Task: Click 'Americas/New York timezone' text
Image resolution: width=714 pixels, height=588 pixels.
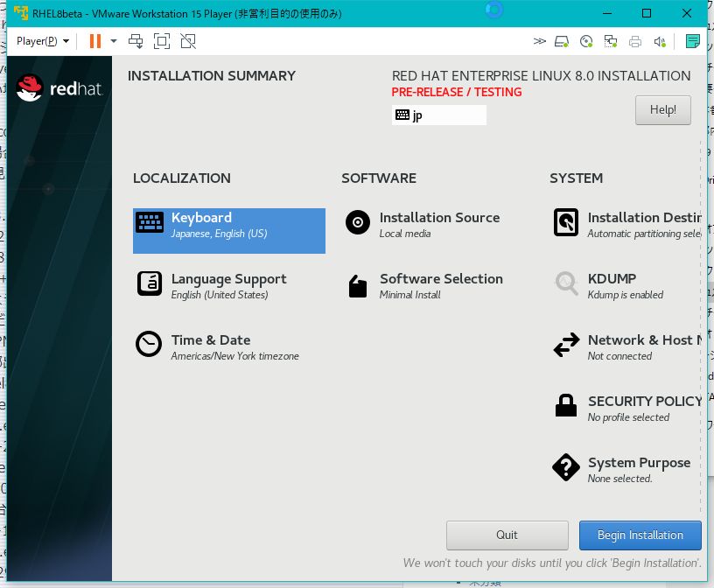Action: pyautogui.click(x=235, y=356)
